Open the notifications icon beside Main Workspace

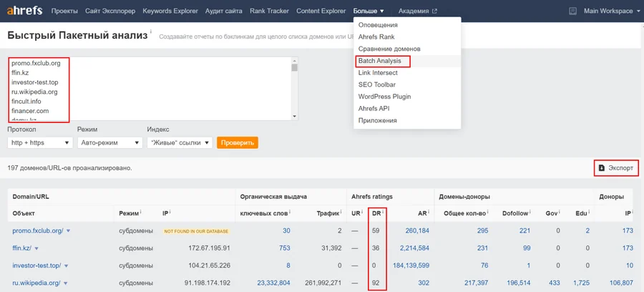pyautogui.click(x=573, y=11)
